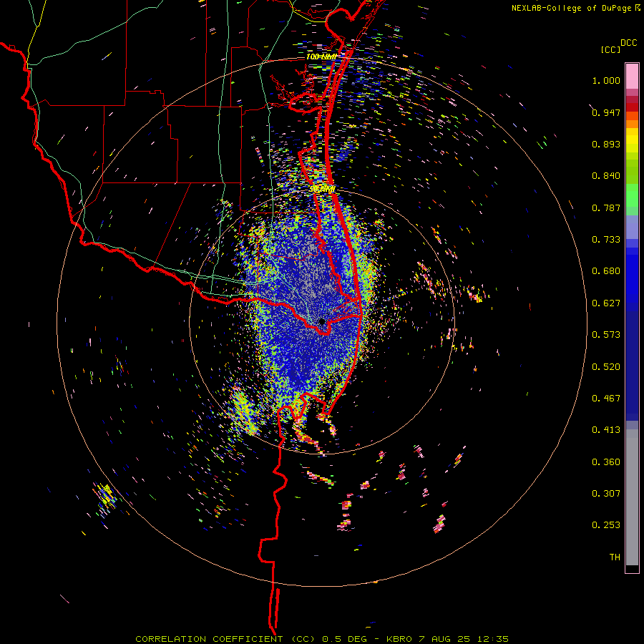Click the 1.000 scale value
644x644 pixels.
(606, 80)
